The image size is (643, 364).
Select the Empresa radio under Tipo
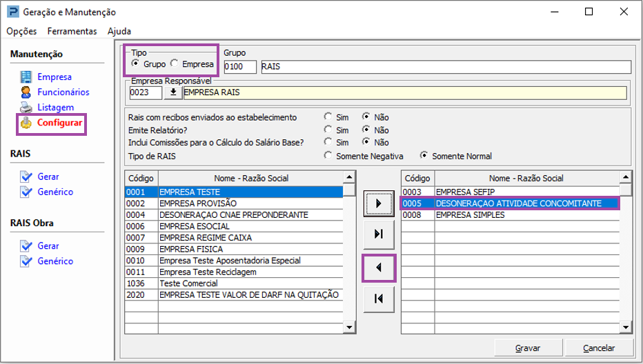(175, 63)
